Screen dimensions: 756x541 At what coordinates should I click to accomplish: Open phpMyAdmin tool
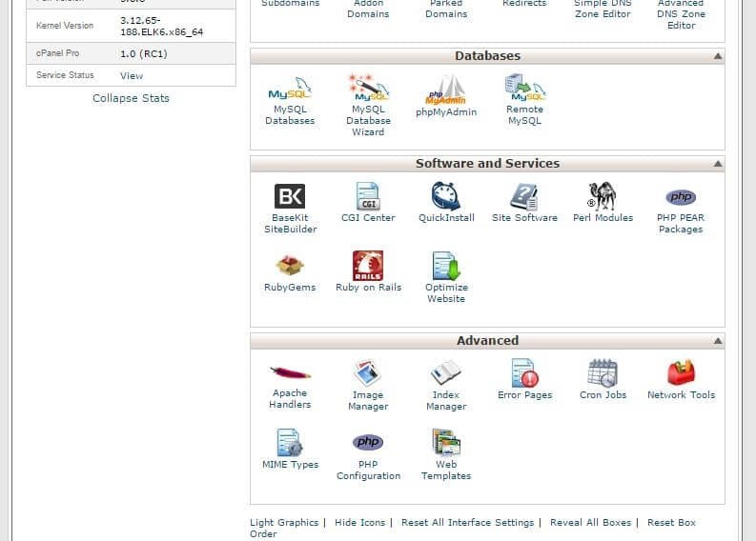tap(446, 90)
